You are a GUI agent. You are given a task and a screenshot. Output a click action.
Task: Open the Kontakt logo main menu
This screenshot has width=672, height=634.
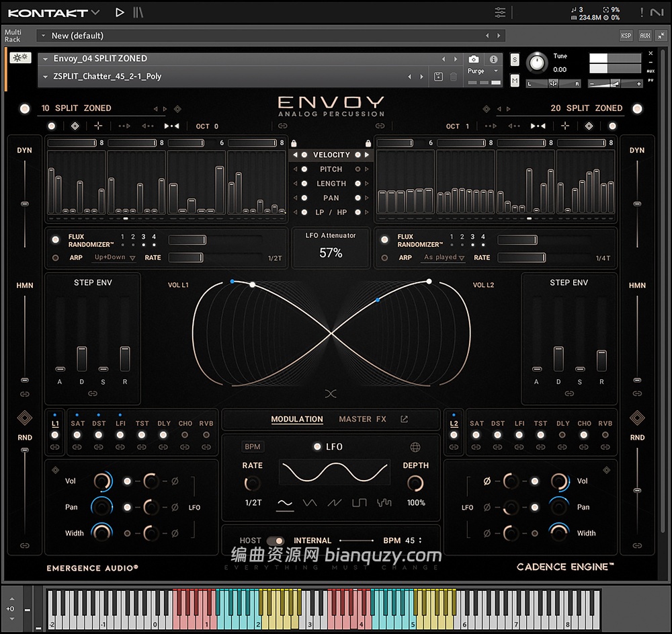(54, 13)
